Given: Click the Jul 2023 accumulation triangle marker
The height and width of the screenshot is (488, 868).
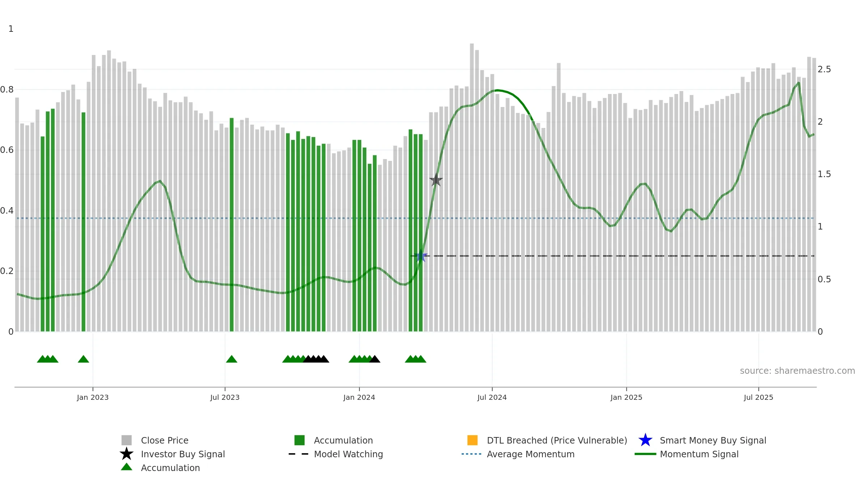Looking at the screenshot, I should (231, 359).
